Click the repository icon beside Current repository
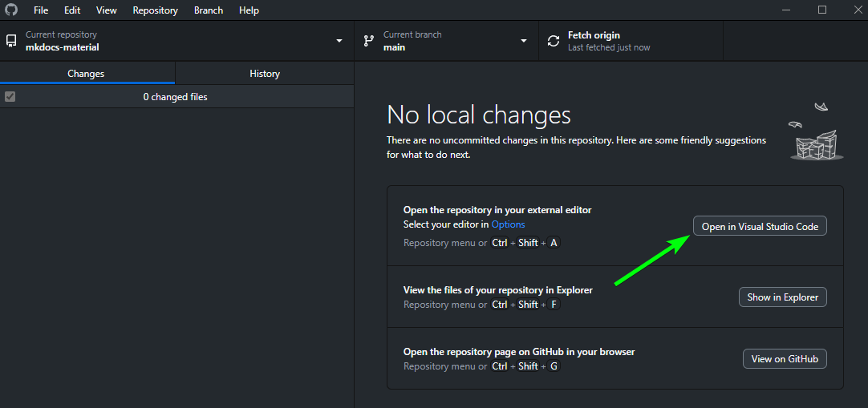This screenshot has width=868, height=408. pyautogui.click(x=11, y=41)
